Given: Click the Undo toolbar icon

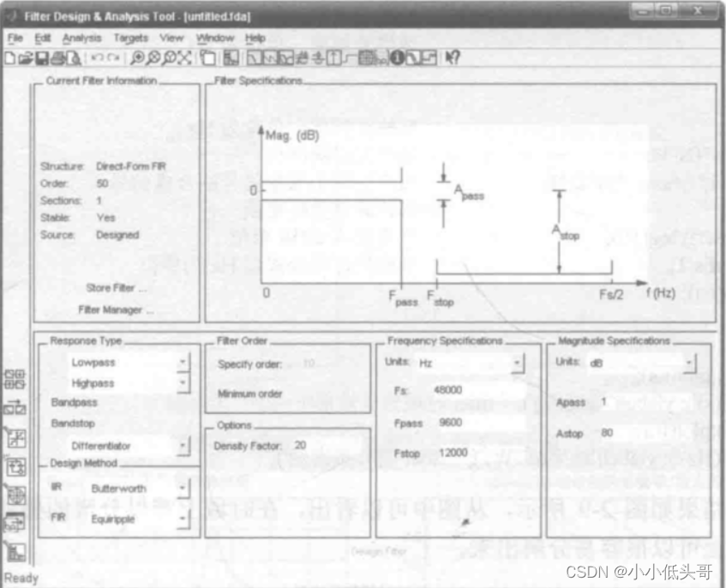Looking at the screenshot, I should pyautogui.click(x=97, y=57).
